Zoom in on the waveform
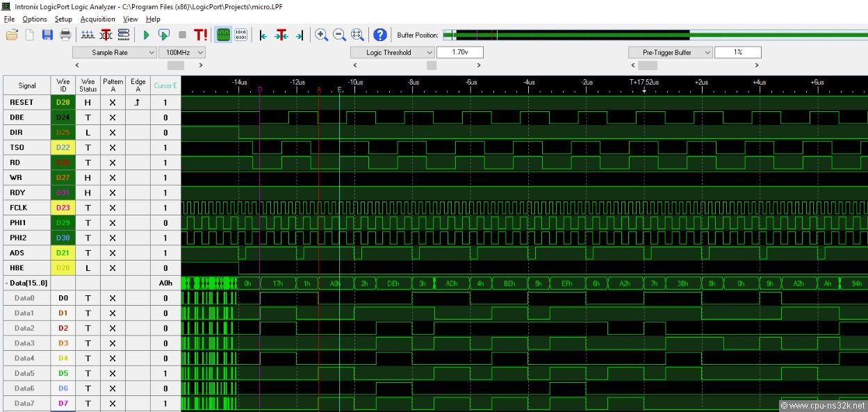The height and width of the screenshot is (412, 868). tap(321, 35)
